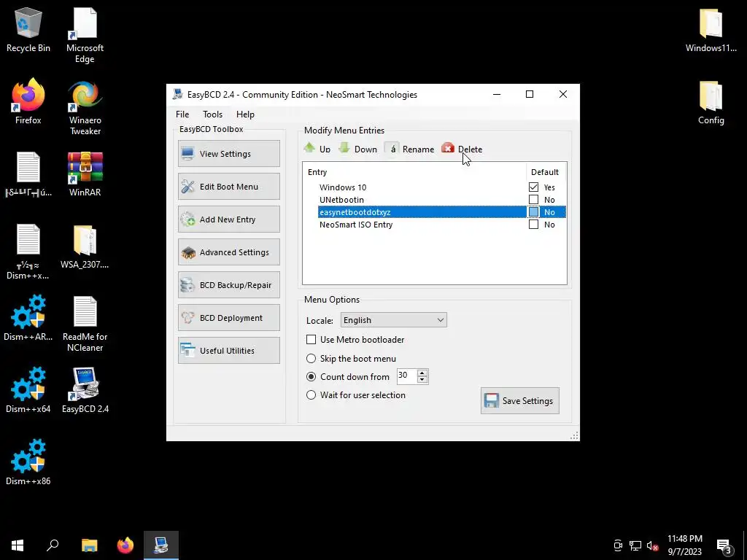Screen dimensions: 747x560
Task: Select Recycle Bin desktop icon
Action: [28, 29]
